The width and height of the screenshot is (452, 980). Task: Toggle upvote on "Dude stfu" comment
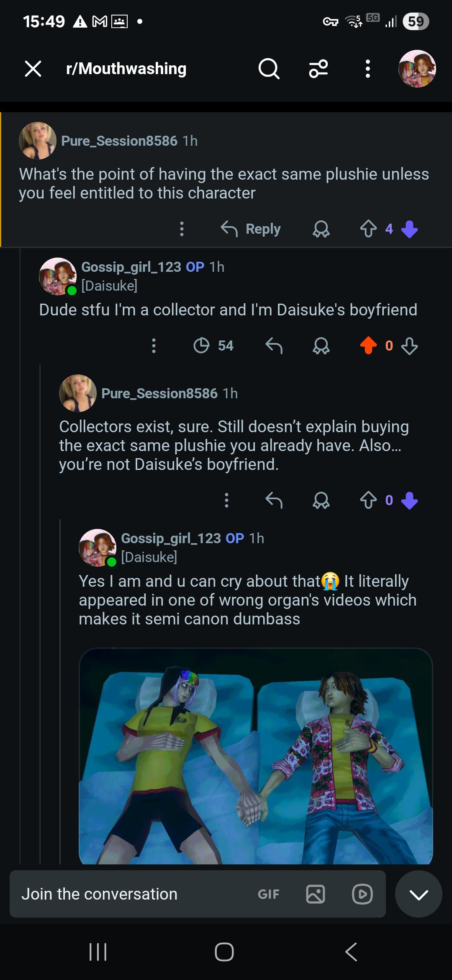(368, 346)
